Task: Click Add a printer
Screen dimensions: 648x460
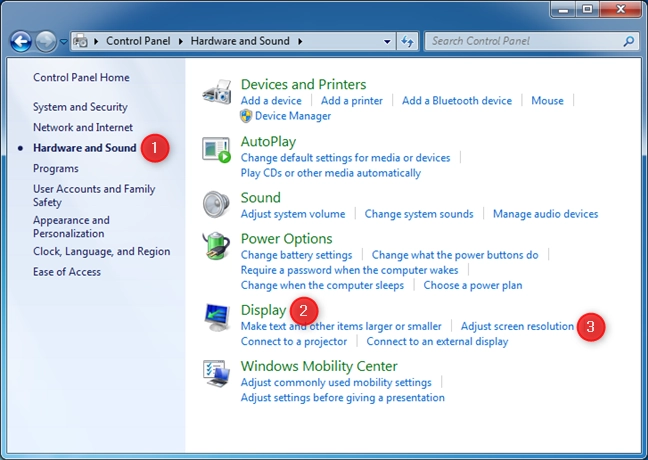Action: [x=352, y=101]
